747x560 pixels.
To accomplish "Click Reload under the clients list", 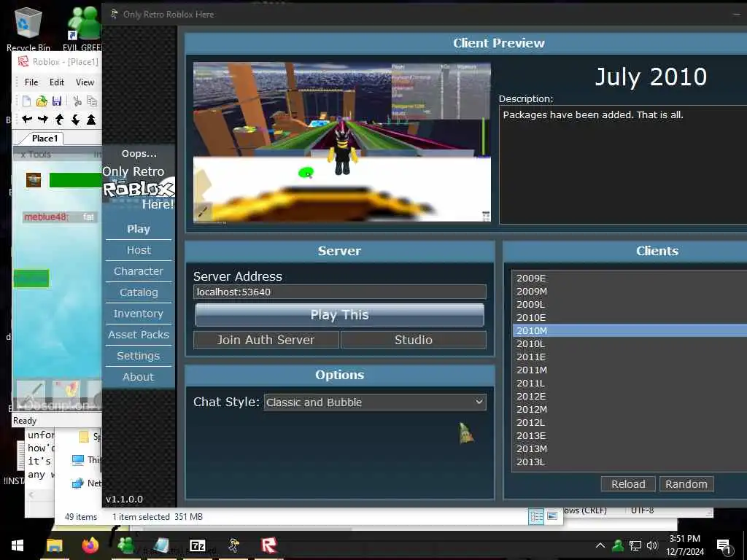I will click(x=628, y=484).
